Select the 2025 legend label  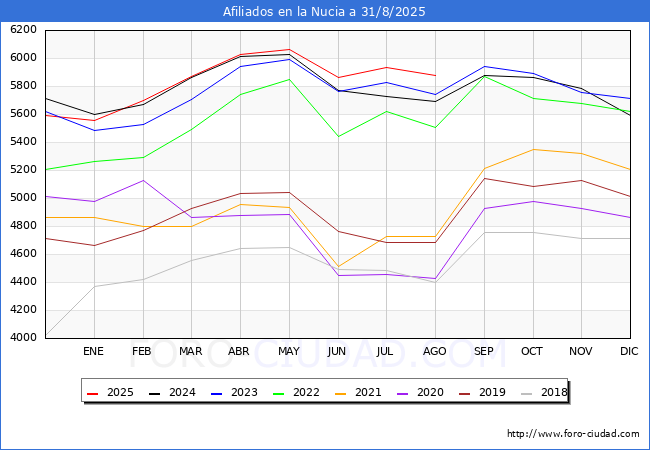pyautogui.click(x=120, y=392)
